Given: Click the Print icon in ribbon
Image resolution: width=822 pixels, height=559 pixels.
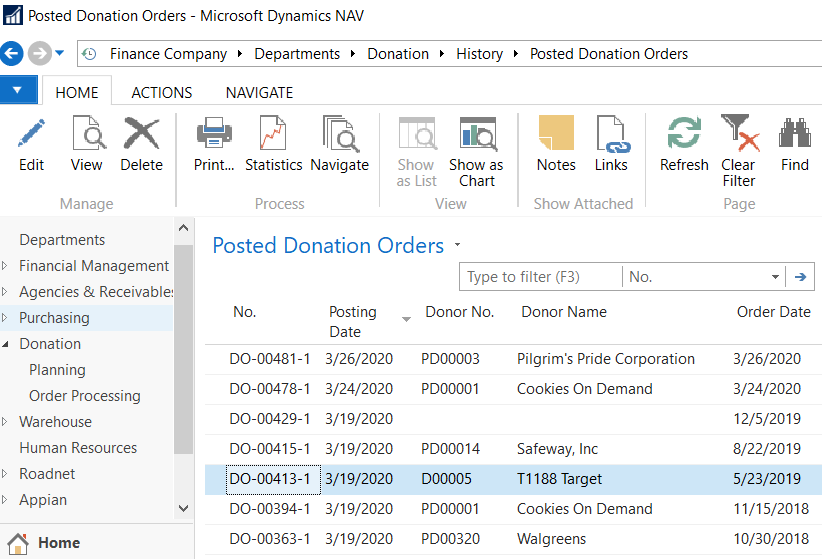Looking at the screenshot, I should (214, 134).
